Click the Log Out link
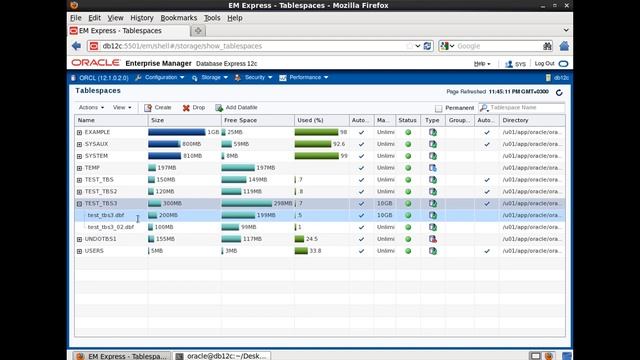The image size is (640, 360). click(544, 64)
